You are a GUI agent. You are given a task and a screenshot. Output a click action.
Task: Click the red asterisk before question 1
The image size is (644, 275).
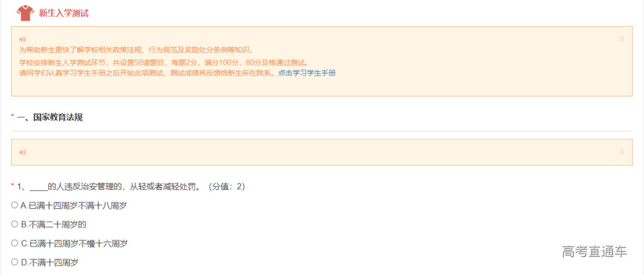pyautogui.click(x=13, y=186)
